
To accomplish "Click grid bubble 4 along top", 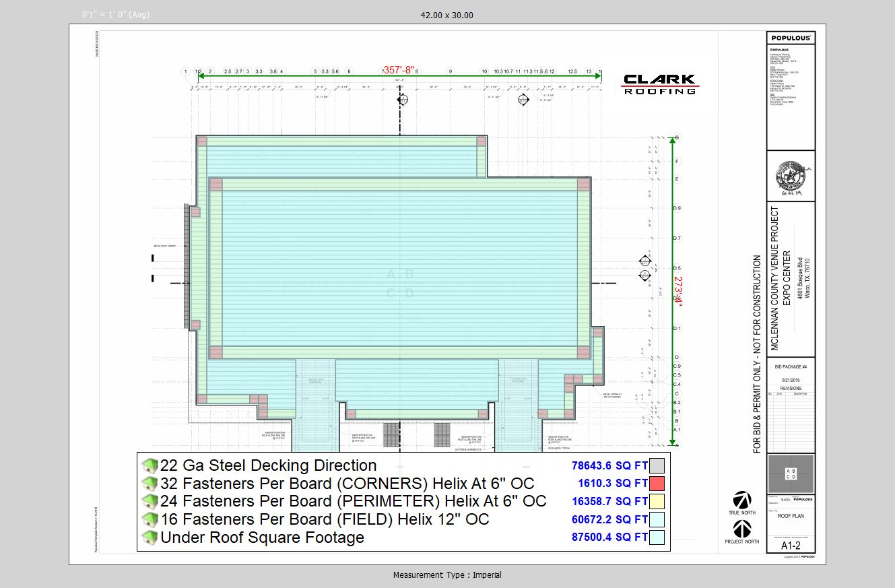I will (x=281, y=71).
